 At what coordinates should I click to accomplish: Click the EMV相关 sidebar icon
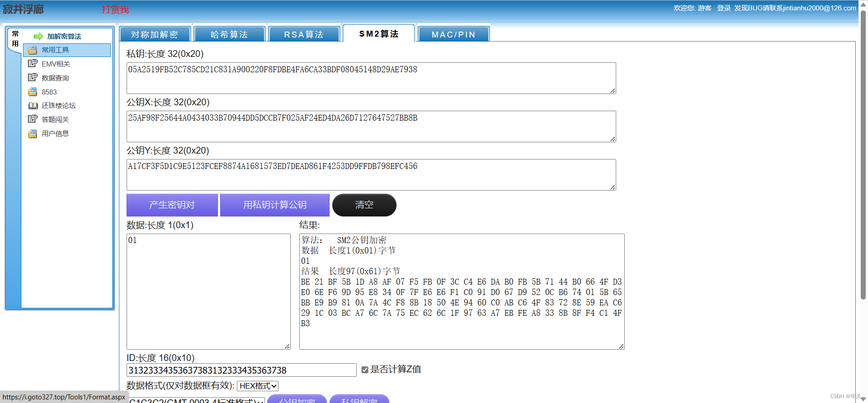pyautogui.click(x=33, y=64)
